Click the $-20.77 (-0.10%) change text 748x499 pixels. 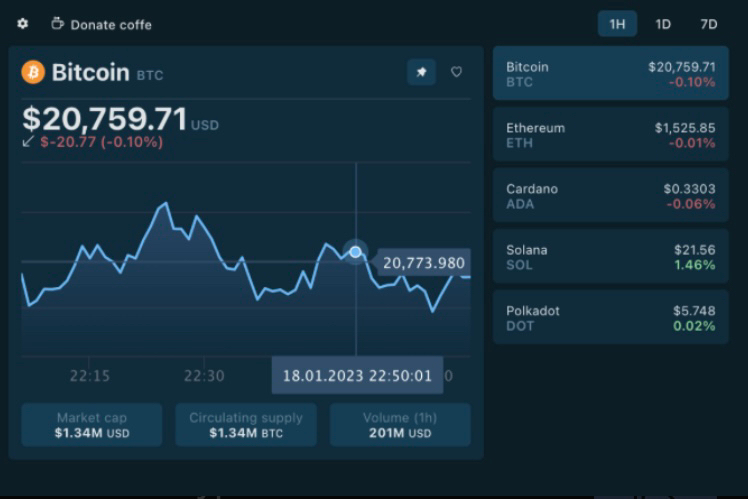click(x=102, y=142)
